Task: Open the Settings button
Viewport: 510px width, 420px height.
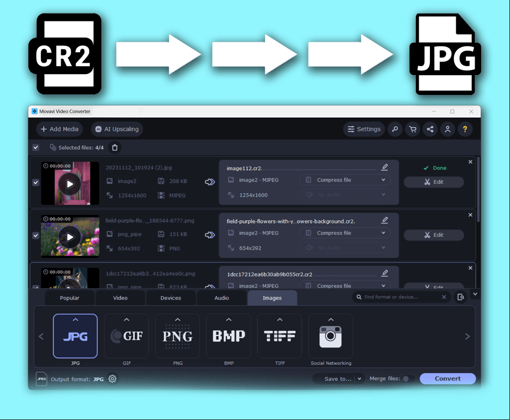Action: [x=364, y=129]
